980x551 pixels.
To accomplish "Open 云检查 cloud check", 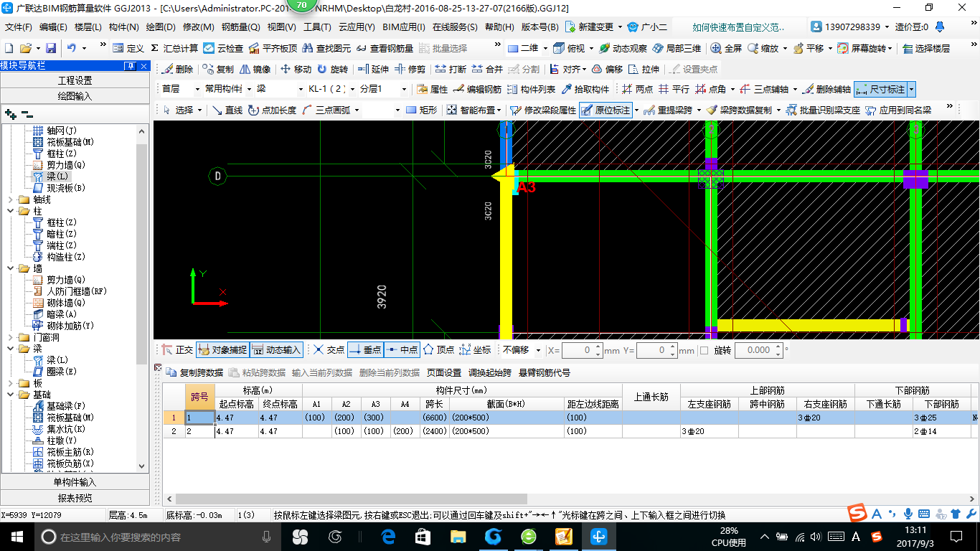I will click(x=223, y=48).
